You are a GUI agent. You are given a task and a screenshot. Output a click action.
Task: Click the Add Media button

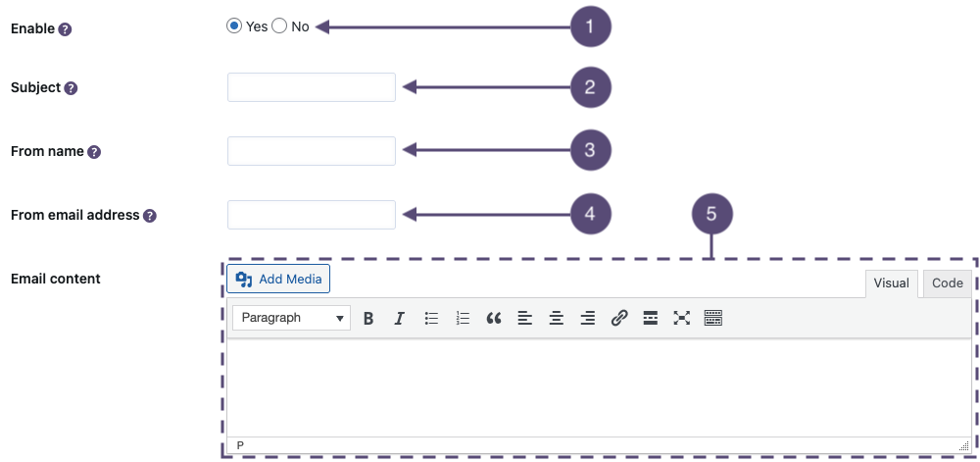pos(279,280)
